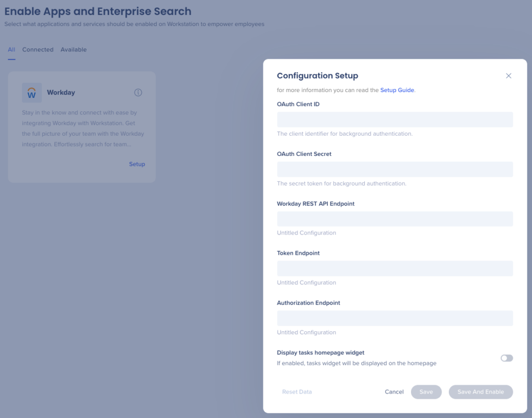The image size is (532, 418).
Task: Dismiss the Configuration Setup dialog via the X
Action: tap(509, 75)
